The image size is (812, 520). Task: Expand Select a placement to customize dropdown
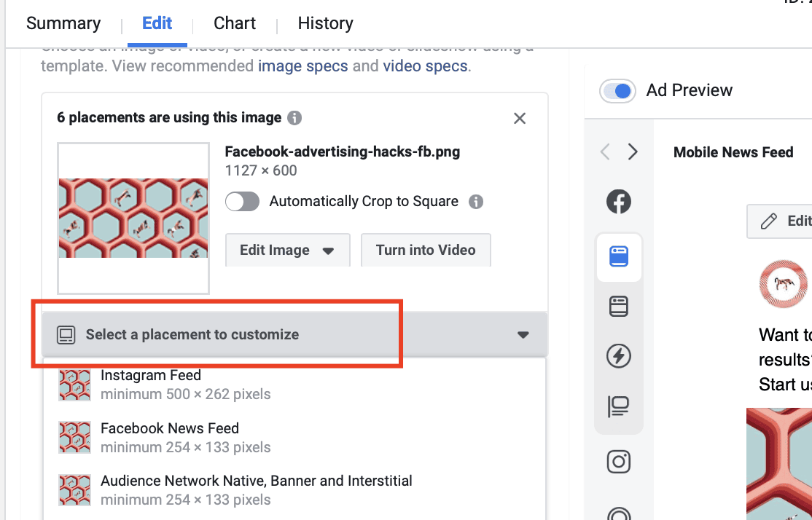click(x=294, y=335)
